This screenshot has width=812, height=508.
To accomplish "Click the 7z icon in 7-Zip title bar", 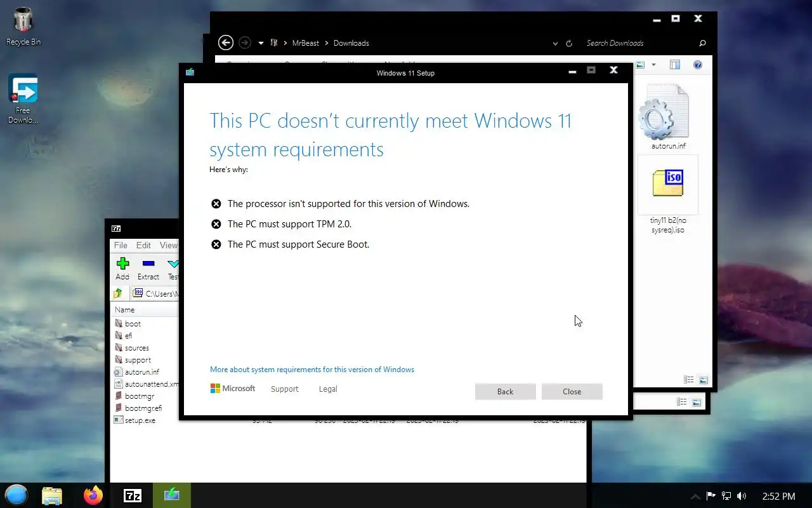I will (116, 229).
